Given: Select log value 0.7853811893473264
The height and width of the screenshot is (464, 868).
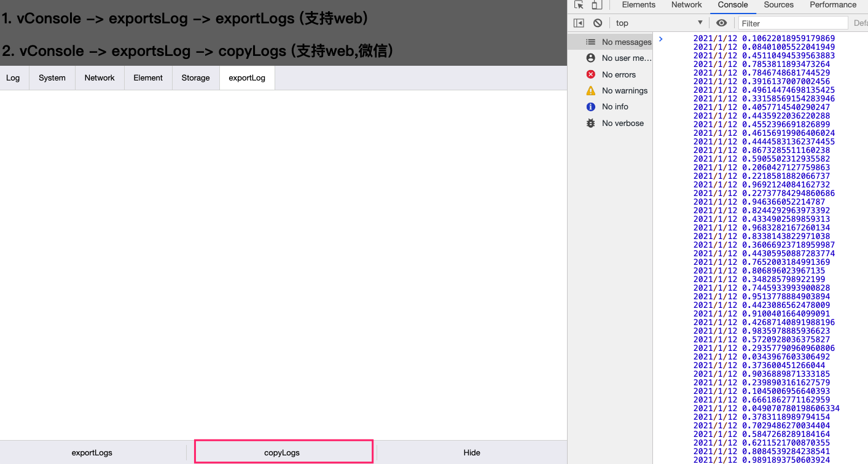Looking at the screenshot, I should click(x=786, y=64).
